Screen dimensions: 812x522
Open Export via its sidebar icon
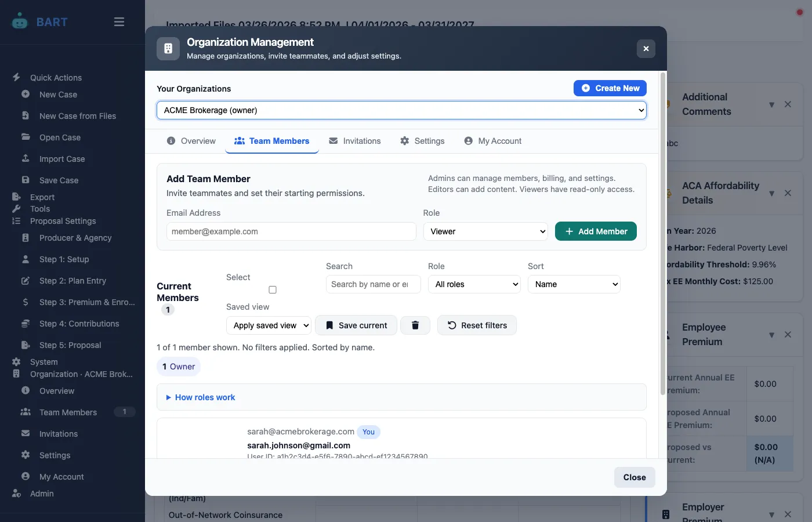17,197
